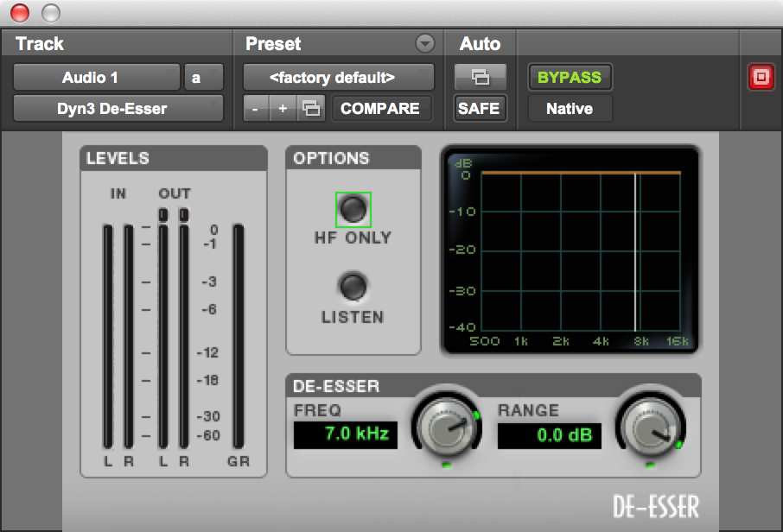Screen dimensions: 783x532
Task: Open the Audio 1 track selector
Action: coord(97,78)
